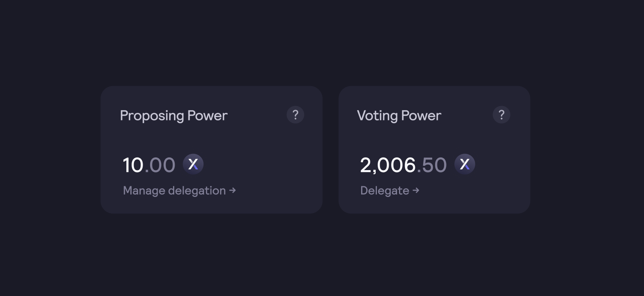Select the Proposing Power heading
Viewport: 644px width, 296px height.
coord(174,116)
